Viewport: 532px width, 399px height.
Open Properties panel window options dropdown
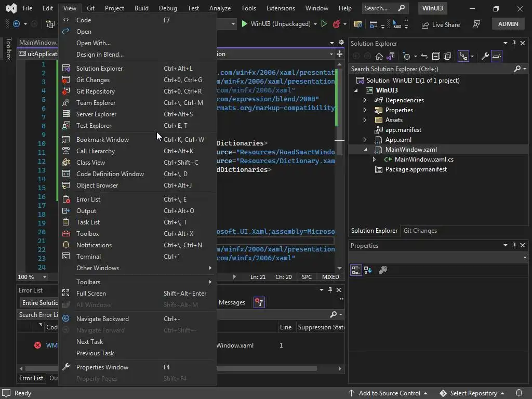(x=505, y=245)
